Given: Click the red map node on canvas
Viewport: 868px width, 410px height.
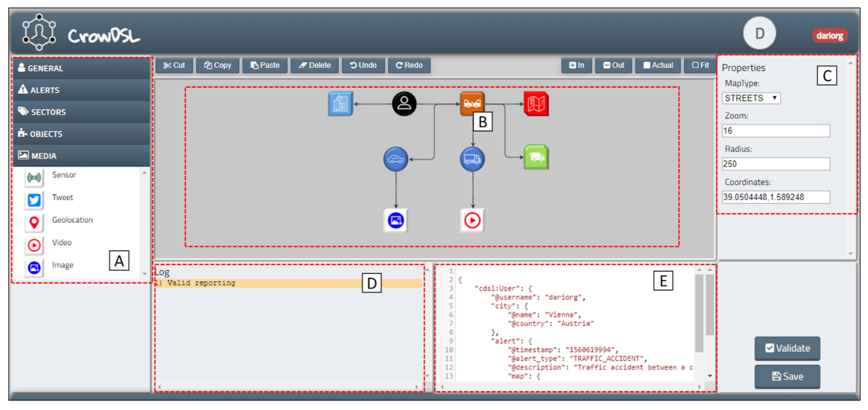Looking at the screenshot, I should pos(536,104).
